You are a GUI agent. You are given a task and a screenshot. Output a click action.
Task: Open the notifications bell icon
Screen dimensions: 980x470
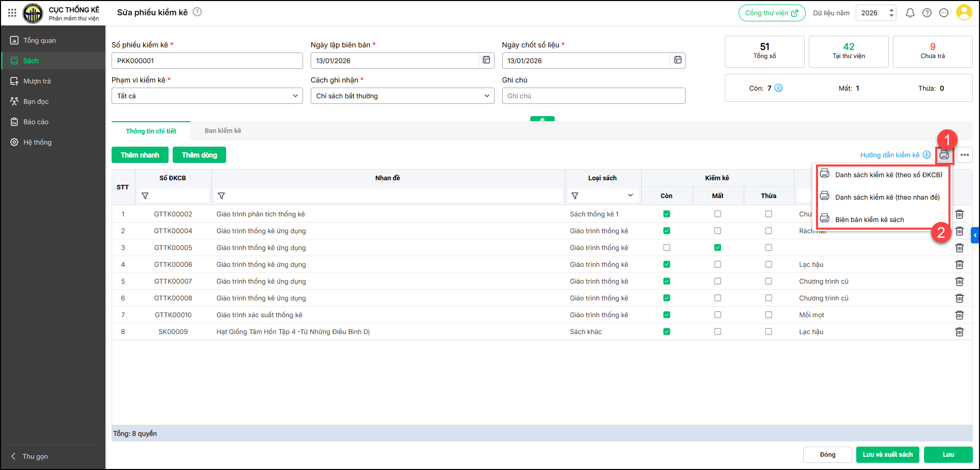(x=910, y=13)
